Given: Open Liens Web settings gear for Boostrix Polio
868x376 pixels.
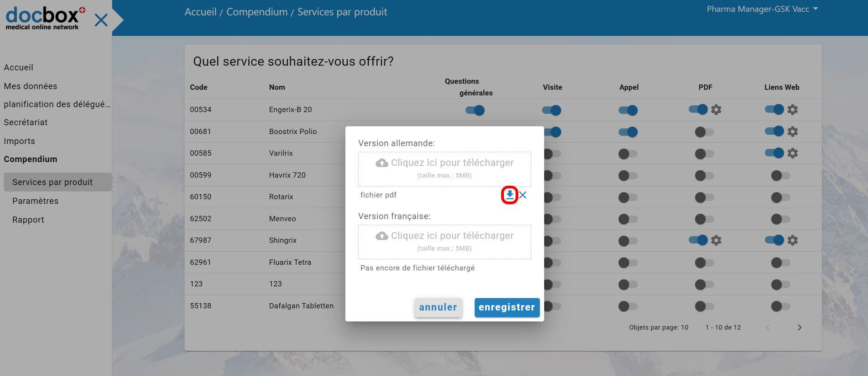Looking at the screenshot, I should [x=792, y=132].
